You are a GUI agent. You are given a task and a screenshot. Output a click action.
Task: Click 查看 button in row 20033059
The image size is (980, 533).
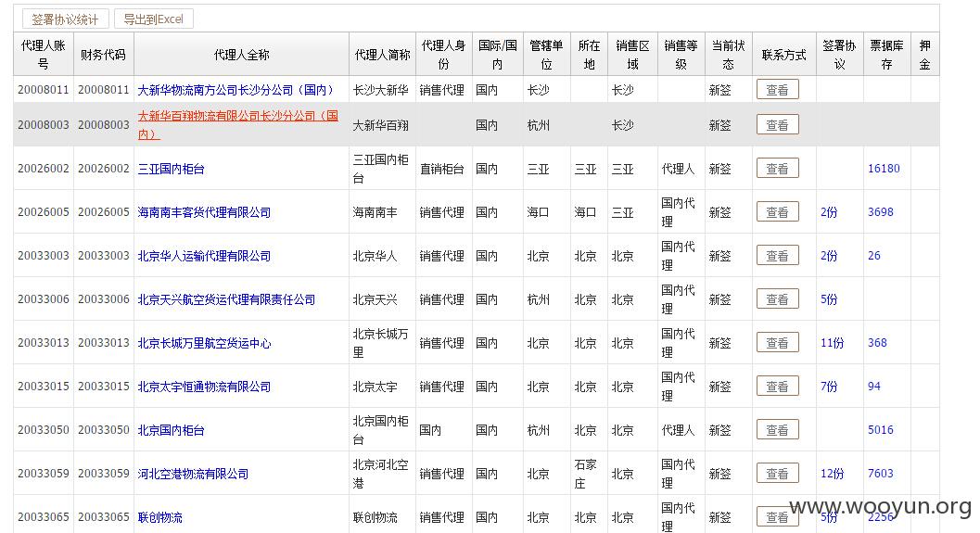[x=778, y=475]
